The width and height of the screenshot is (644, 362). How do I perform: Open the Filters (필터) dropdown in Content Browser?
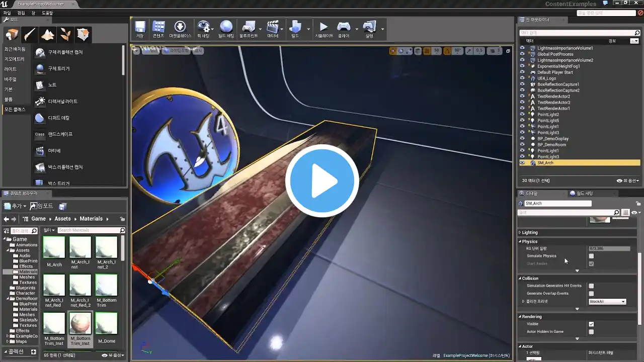point(49,230)
